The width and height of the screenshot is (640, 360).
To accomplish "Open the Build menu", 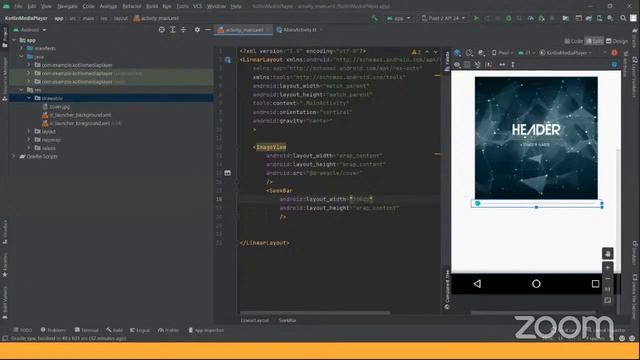I will 152,6.
